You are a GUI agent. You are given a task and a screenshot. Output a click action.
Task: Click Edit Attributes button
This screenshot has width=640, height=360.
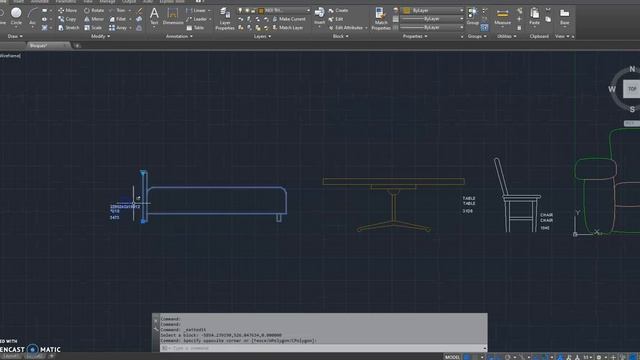click(346, 28)
